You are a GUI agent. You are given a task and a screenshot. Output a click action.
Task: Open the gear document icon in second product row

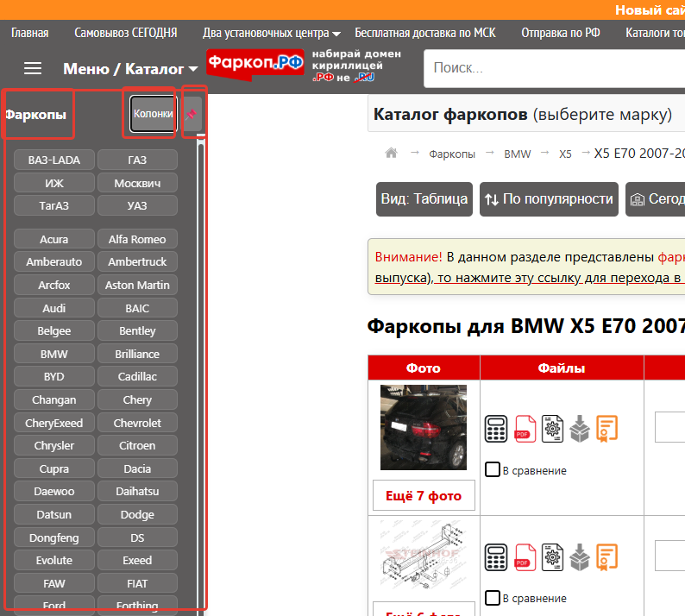pos(552,557)
